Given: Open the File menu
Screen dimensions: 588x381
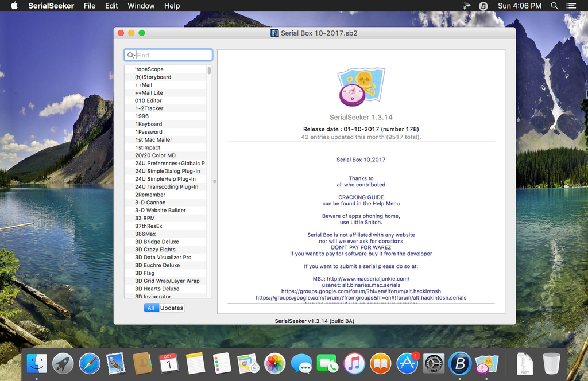Looking at the screenshot, I should (x=90, y=6).
